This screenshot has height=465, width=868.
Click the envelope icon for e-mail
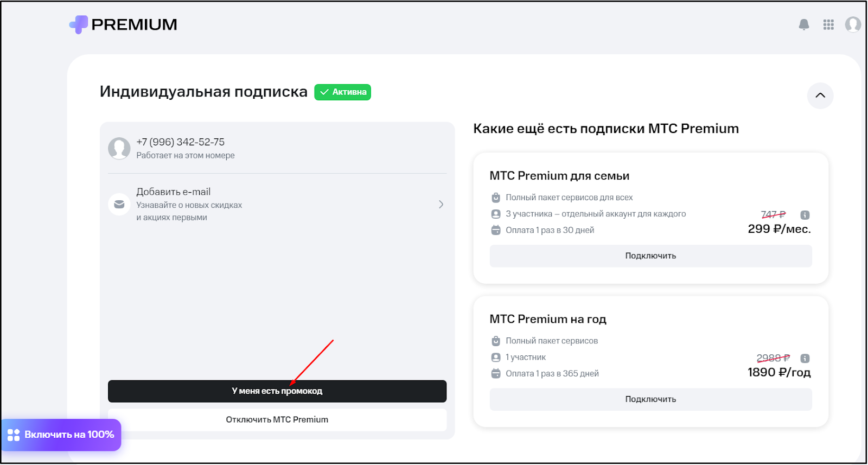[x=119, y=205]
